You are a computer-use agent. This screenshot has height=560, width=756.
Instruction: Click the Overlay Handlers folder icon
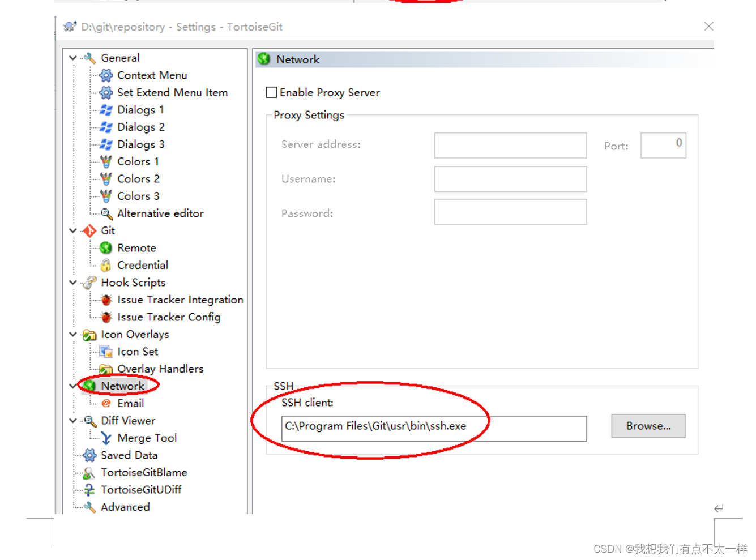coord(106,369)
